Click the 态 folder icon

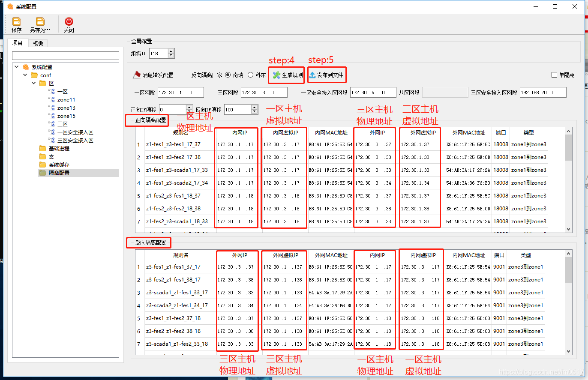pos(43,156)
